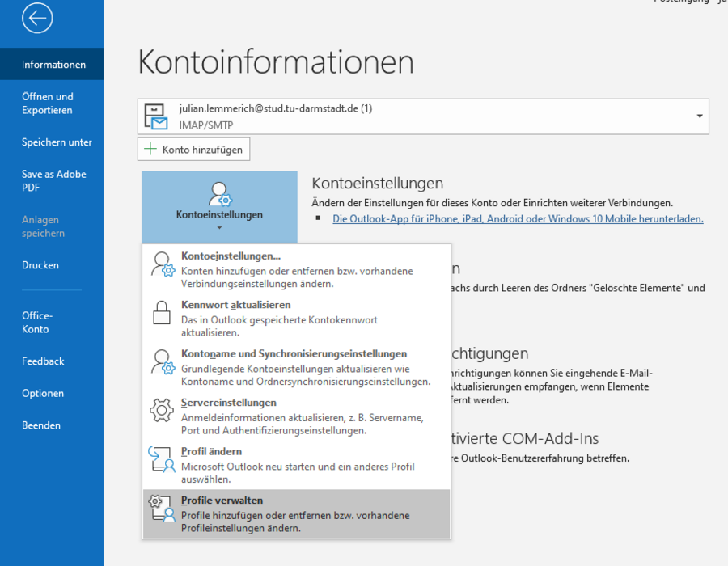Click the mailbox account icon beside julian.lemmerich
This screenshot has width=728, height=566.
click(x=156, y=116)
